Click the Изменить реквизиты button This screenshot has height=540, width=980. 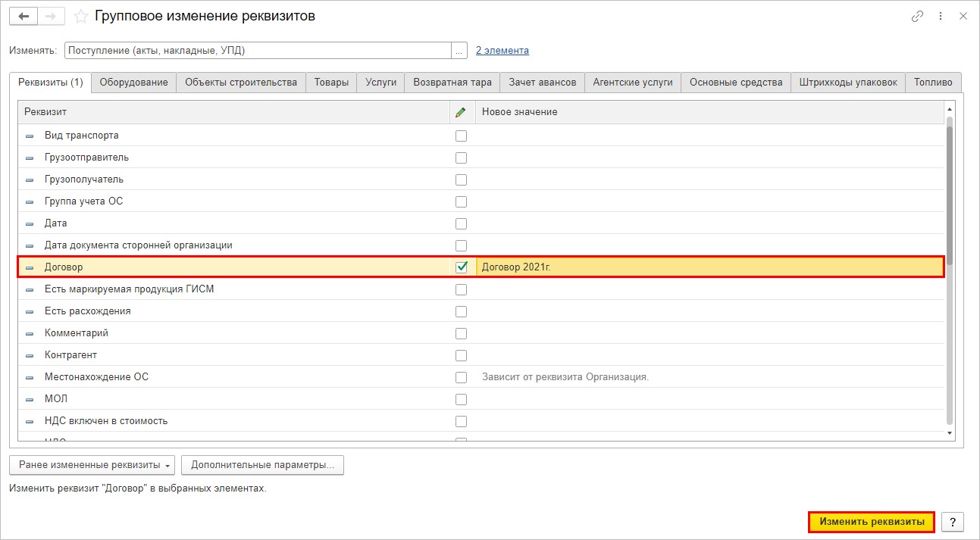(x=872, y=522)
